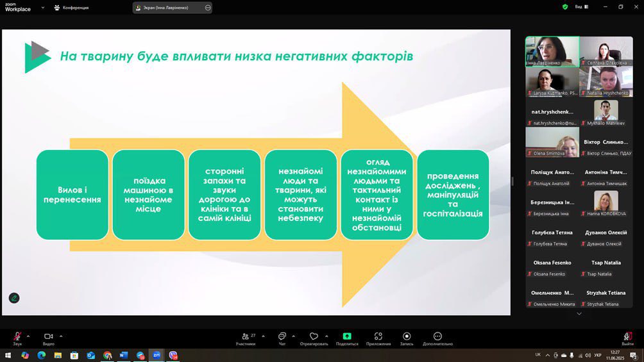This screenshot has width=644, height=362.
Task: Click the options icon on the Экран tab
Action: (x=208, y=8)
